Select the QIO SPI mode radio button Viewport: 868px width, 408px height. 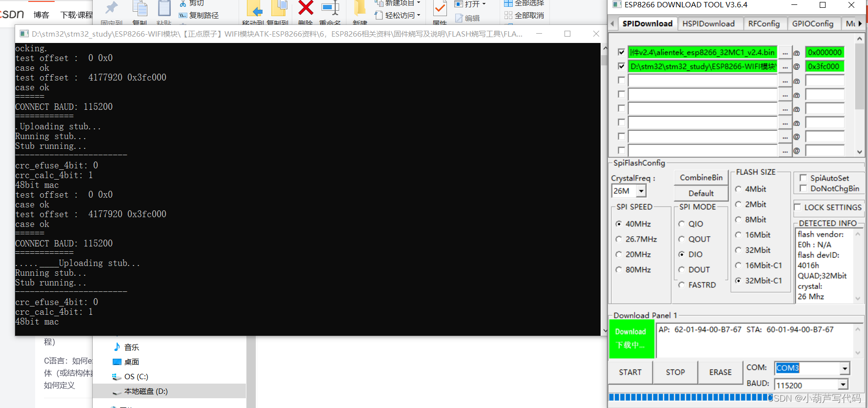click(x=682, y=224)
